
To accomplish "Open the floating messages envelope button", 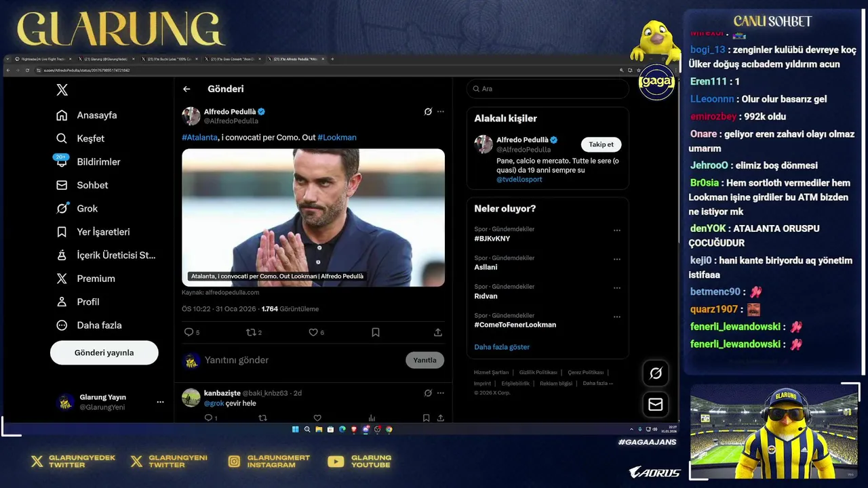I will pyautogui.click(x=656, y=405).
